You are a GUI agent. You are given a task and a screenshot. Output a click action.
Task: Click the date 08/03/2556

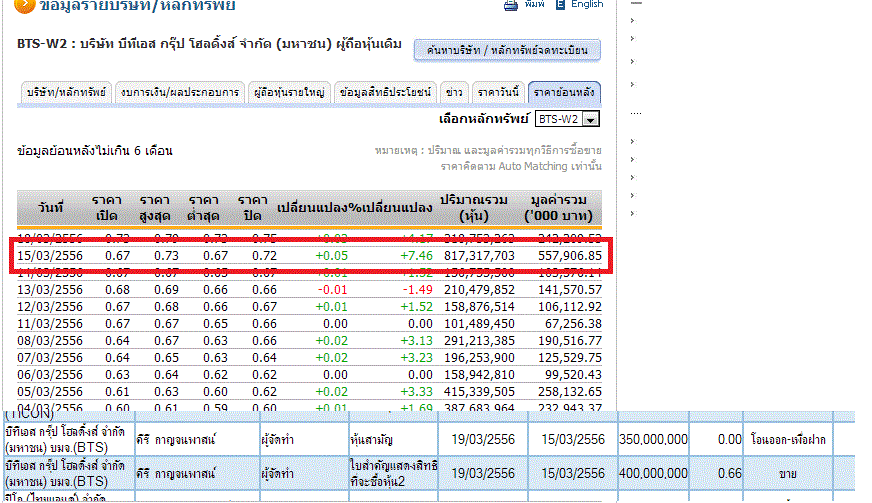50,341
